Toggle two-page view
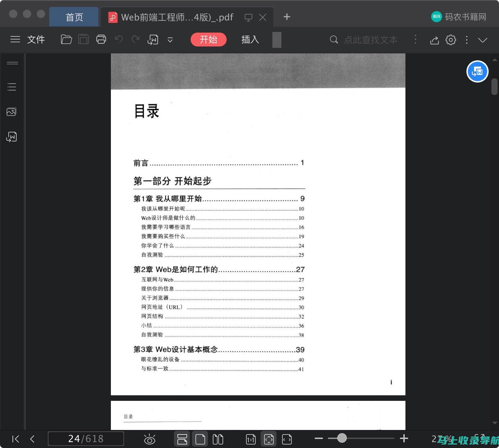 [218, 439]
